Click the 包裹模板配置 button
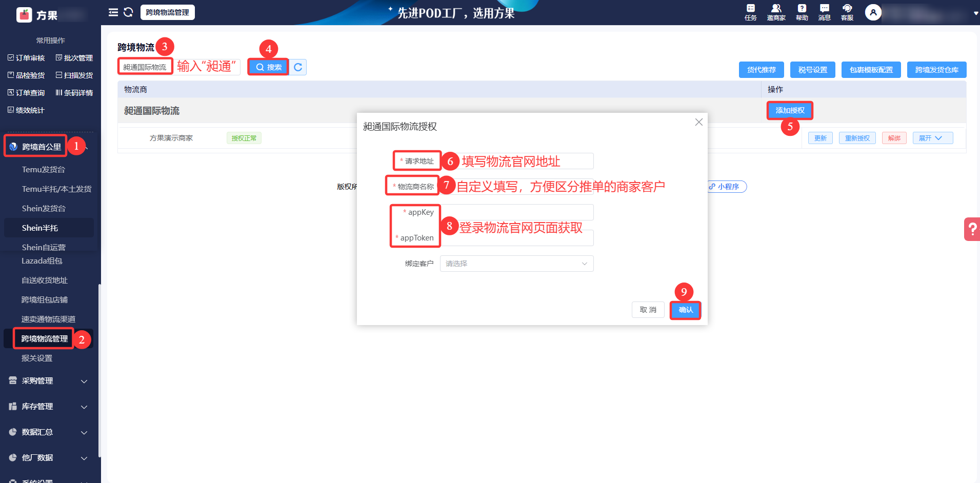 click(871, 70)
